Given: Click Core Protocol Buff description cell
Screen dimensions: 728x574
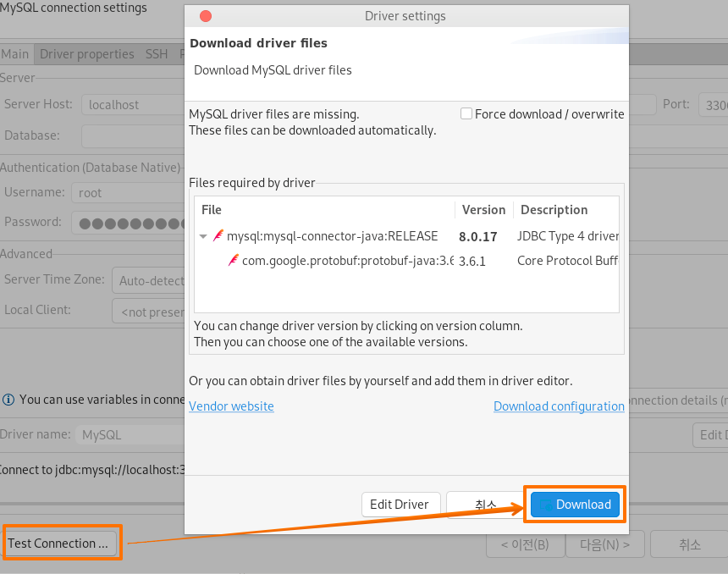Looking at the screenshot, I should click(568, 261).
